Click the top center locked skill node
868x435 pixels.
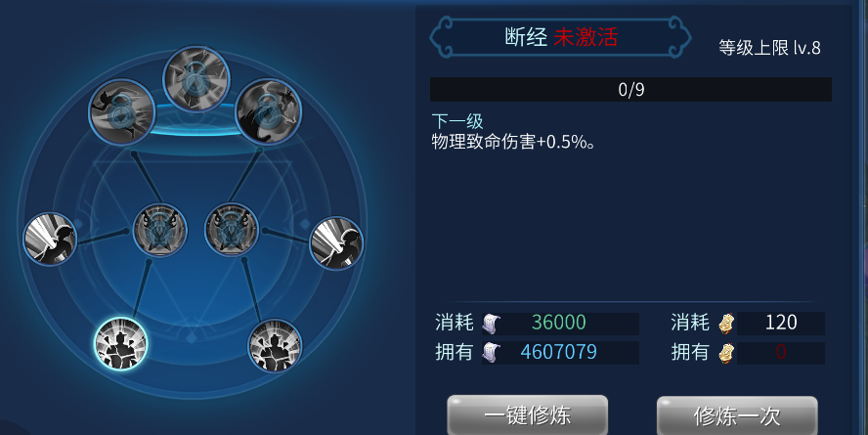(196, 79)
